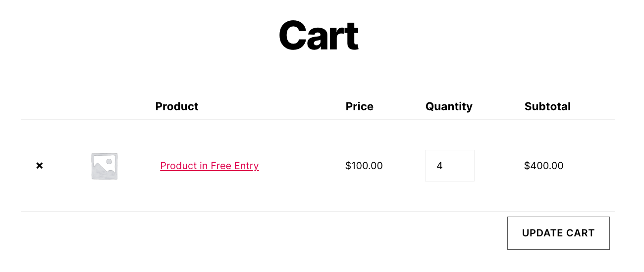Click the Quantity column header

pos(449,106)
